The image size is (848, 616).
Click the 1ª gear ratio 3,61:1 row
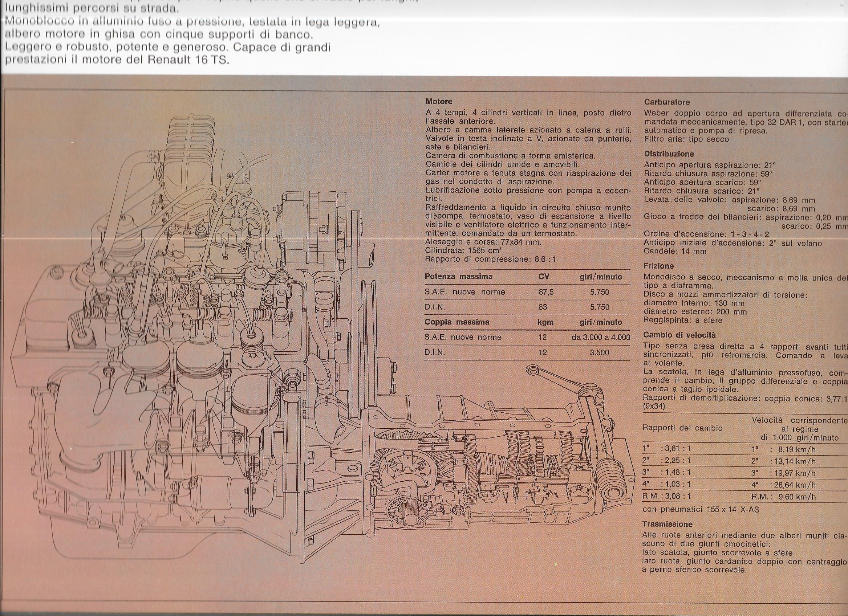[667, 449]
